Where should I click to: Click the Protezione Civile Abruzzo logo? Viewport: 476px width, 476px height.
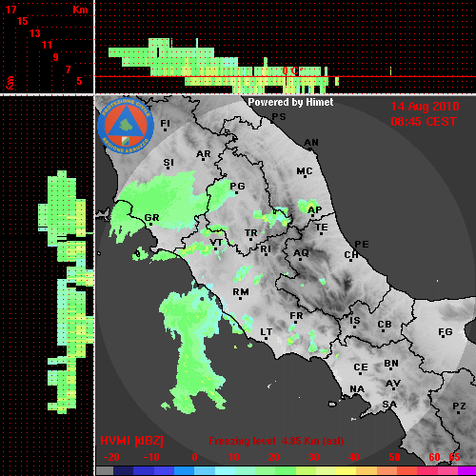(126, 126)
